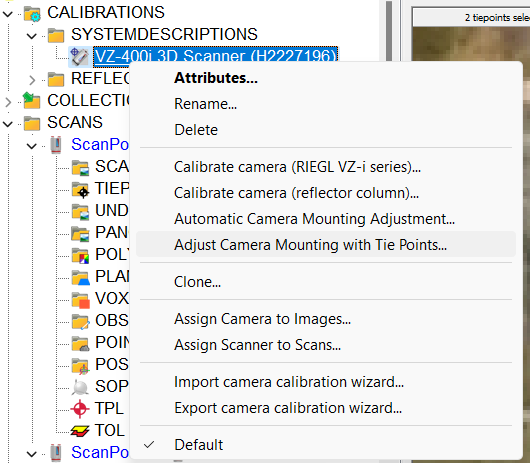This screenshot has width=530, height=463.
Task: Select the first ScanPo tree label
Action: coord(100,145)
